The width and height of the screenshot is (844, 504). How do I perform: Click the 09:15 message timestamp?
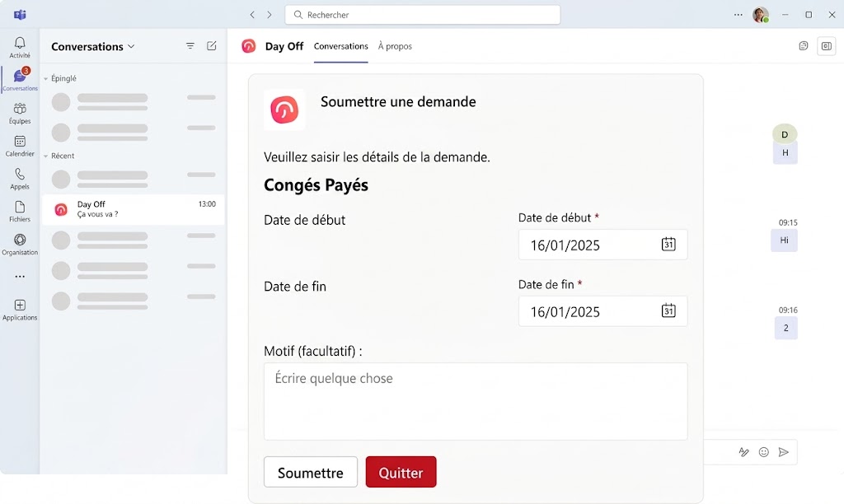click(788, 222)
